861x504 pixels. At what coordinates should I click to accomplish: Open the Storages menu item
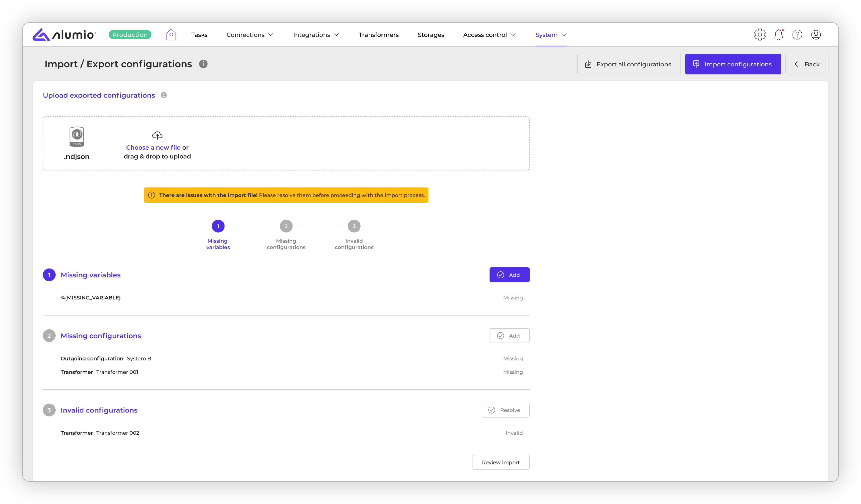pyautogui.click(x=430, y=35)
